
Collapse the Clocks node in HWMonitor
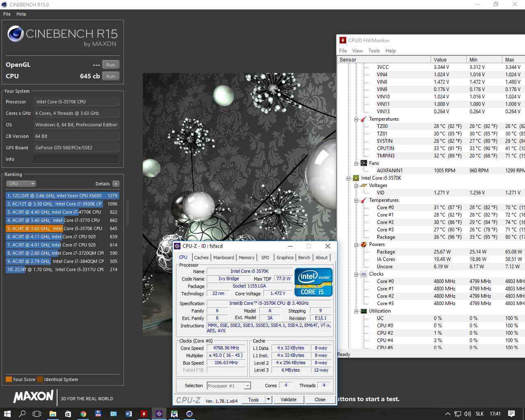[356, 274]
